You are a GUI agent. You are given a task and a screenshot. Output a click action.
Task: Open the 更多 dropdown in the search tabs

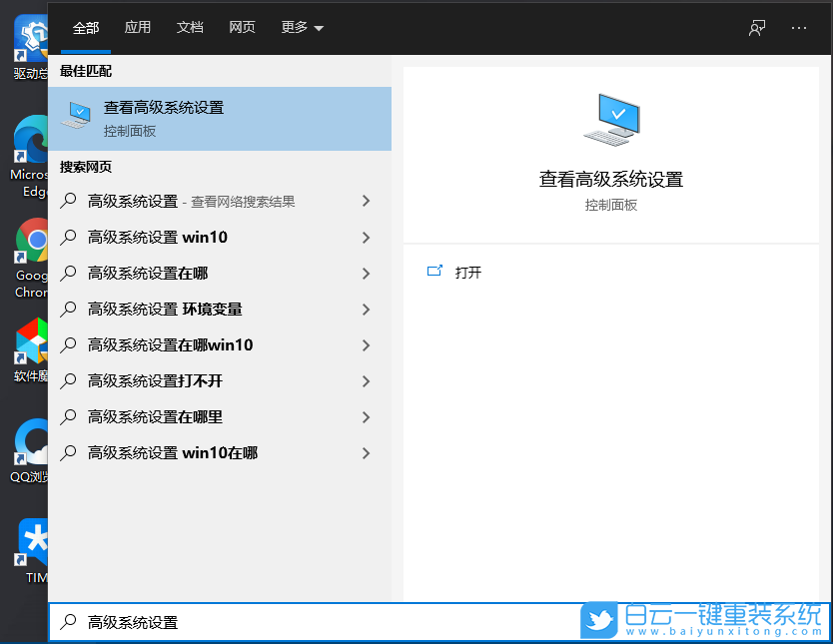301,28
